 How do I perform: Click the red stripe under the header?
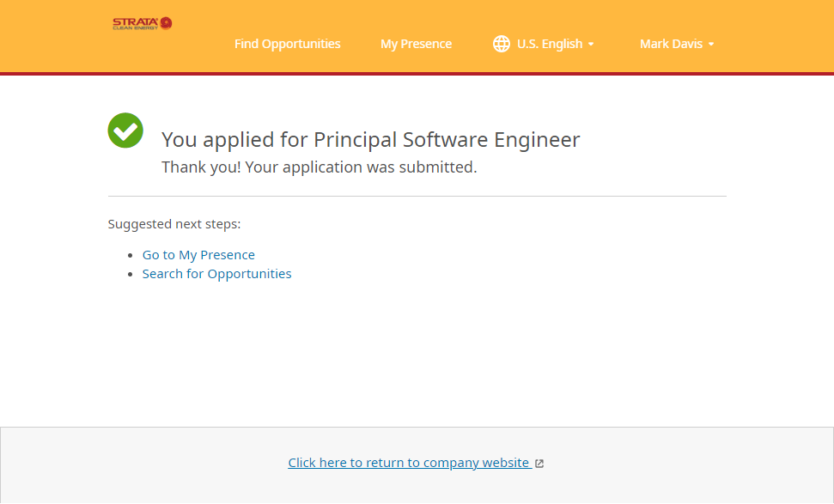[417, 74]
